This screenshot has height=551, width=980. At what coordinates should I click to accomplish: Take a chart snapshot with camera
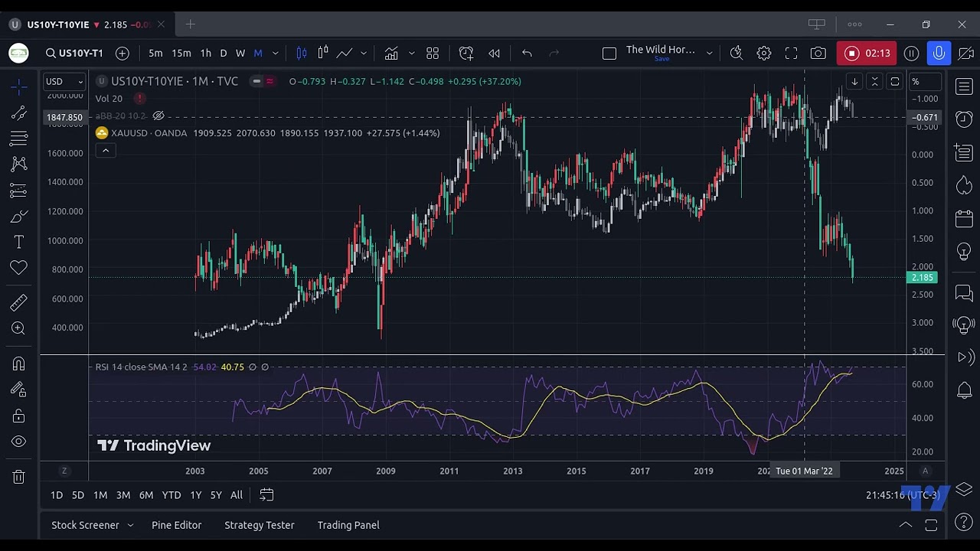pos(818,53)
